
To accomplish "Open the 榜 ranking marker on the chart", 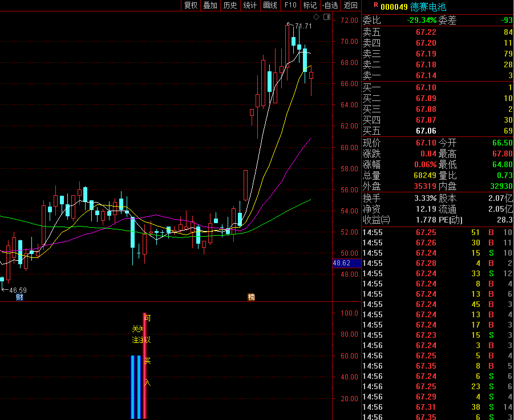I will (x=251, y=297).
